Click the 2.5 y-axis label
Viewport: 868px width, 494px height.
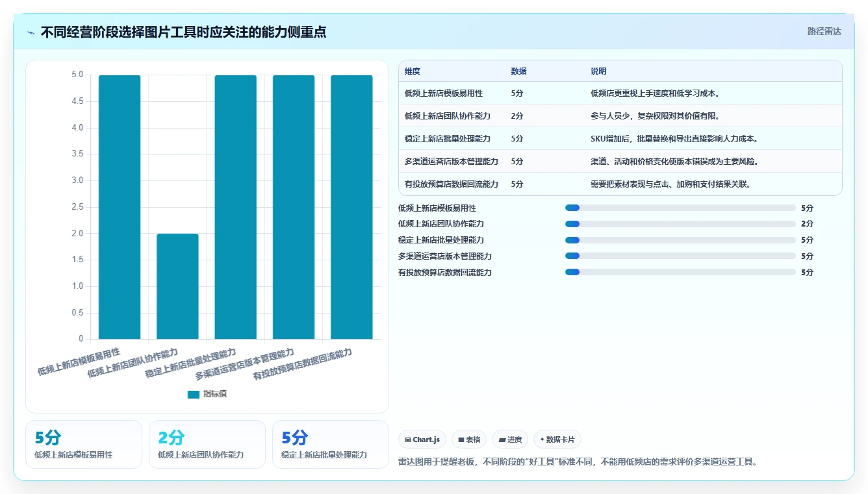coord(77,207)
